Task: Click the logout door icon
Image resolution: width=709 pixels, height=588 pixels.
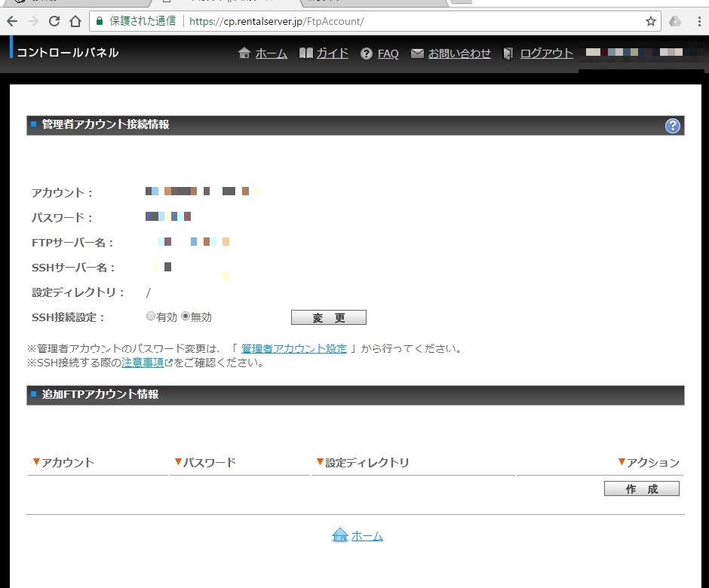Action: click(x=508, y=54)
